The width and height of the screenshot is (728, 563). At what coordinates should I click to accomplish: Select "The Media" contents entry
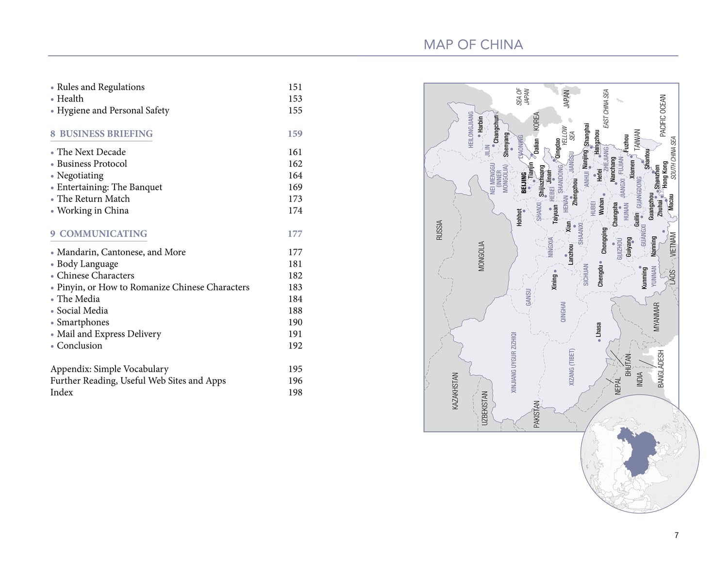tap(78, 299)
